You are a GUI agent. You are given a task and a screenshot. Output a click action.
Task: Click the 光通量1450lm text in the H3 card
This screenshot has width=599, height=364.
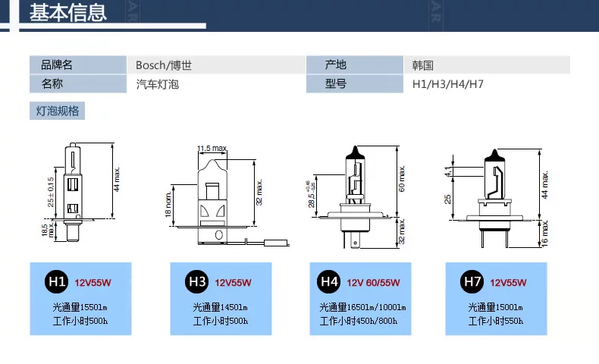coord(220,307)
